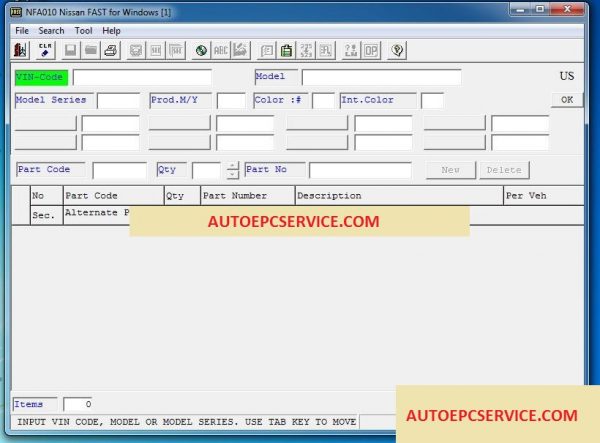Viewport: 600px width, 443px height.
Task: Click the open folder toolbar icon
Action: (x=91, y=50)
